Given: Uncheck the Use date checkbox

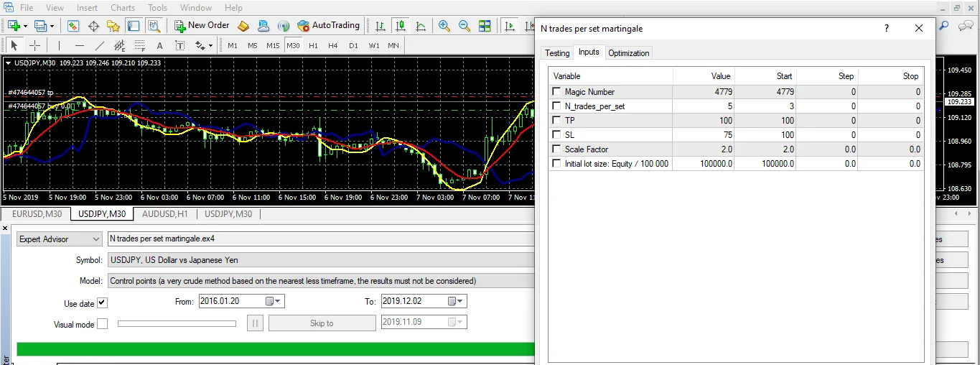Looking at the screenshot, I should coord(102,303).
